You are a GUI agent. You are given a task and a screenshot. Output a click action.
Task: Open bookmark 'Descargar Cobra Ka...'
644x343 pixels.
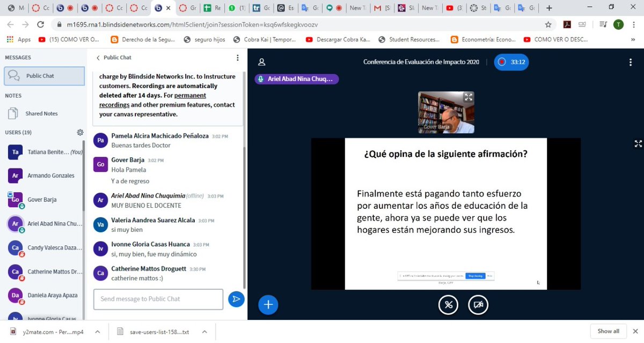pyautogui.click(x=338, y=40)
